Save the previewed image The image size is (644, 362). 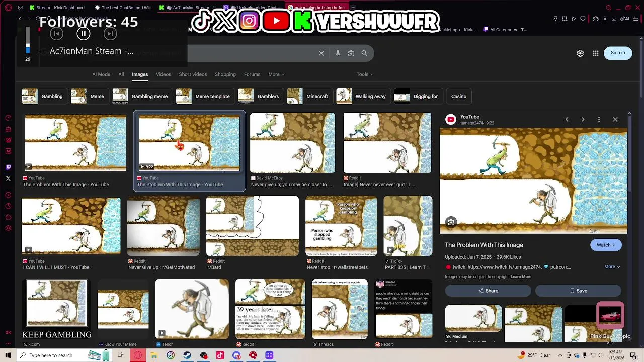pos(578,291)
